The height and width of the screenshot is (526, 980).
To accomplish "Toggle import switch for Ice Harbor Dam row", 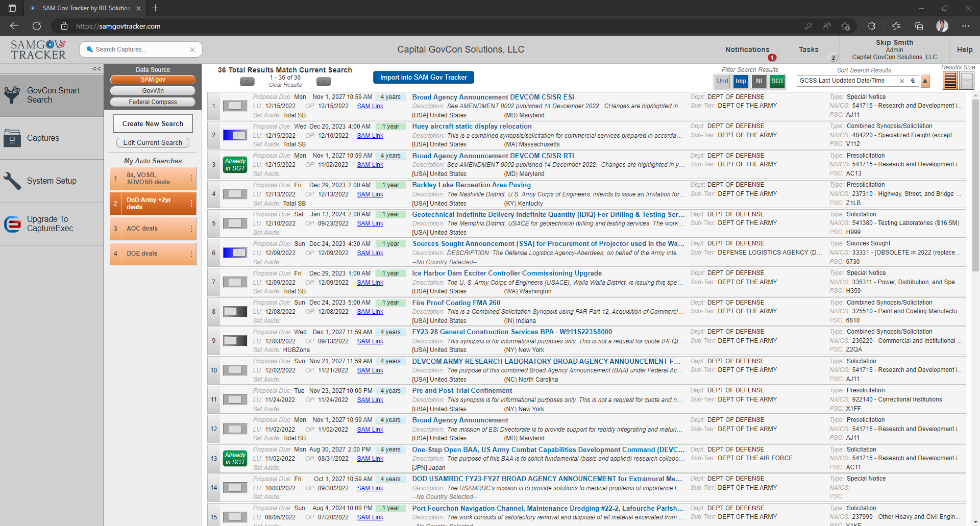I will pos(235,282).
